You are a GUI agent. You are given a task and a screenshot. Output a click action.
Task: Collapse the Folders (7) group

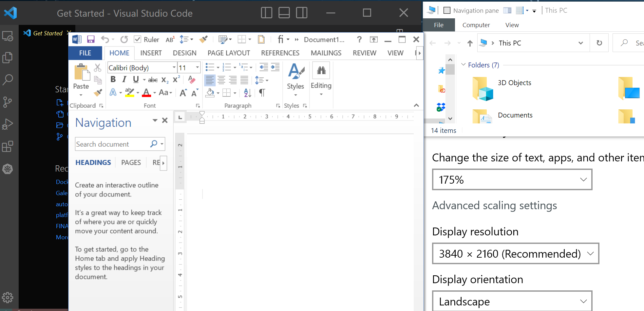(x=464, y=65)
